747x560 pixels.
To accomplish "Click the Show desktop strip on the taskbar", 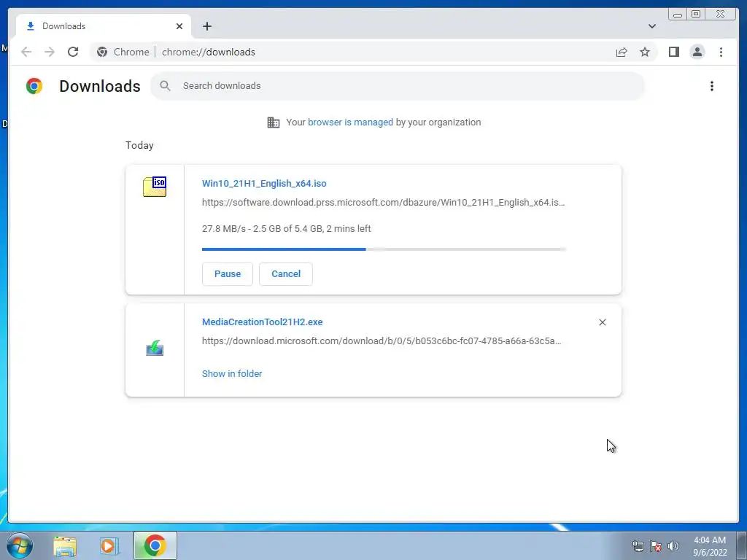I will [742, 545].
